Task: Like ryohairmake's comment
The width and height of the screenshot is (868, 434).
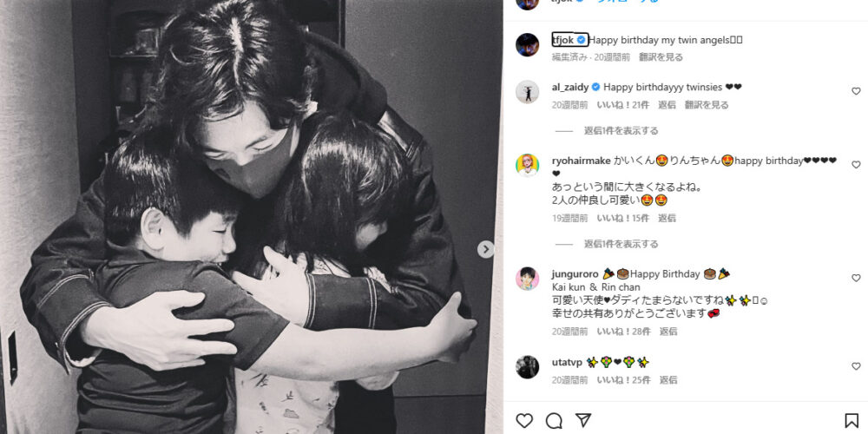Action: coord(856,165)
